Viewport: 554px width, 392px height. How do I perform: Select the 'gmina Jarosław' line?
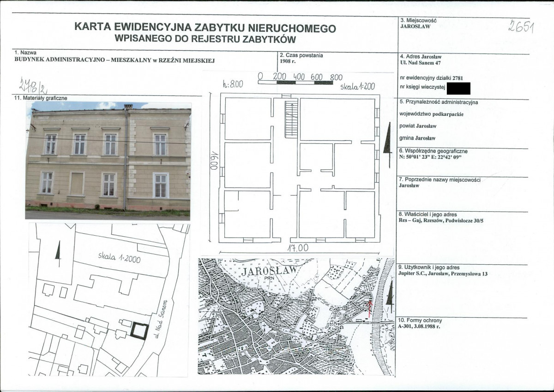point(417,138)
